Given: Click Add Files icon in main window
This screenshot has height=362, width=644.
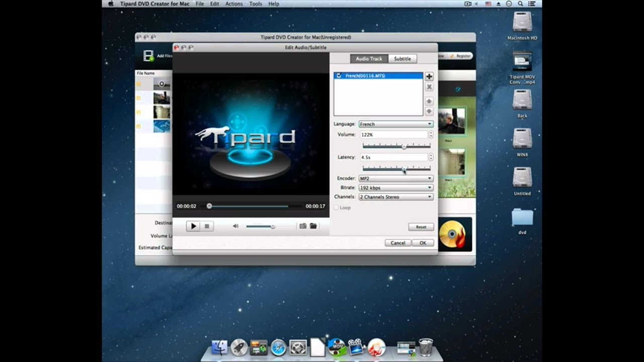Looking at the screenshot, I should pos(148,56).
